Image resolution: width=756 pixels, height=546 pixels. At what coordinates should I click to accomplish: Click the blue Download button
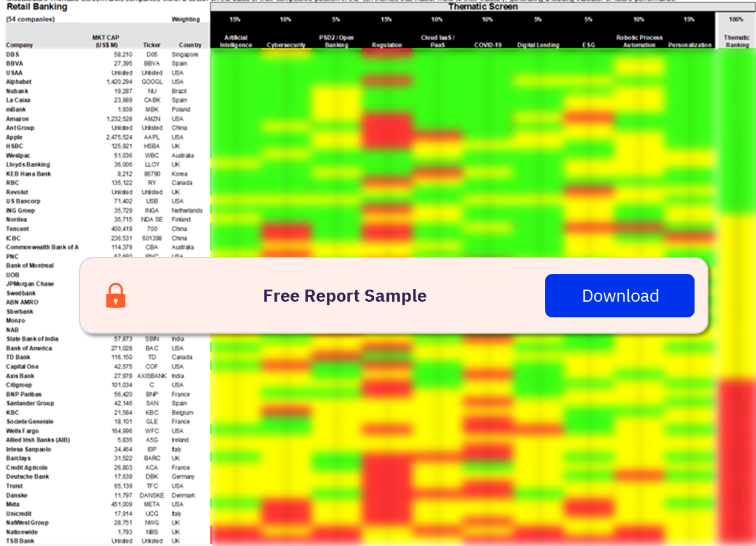(620, 296)
